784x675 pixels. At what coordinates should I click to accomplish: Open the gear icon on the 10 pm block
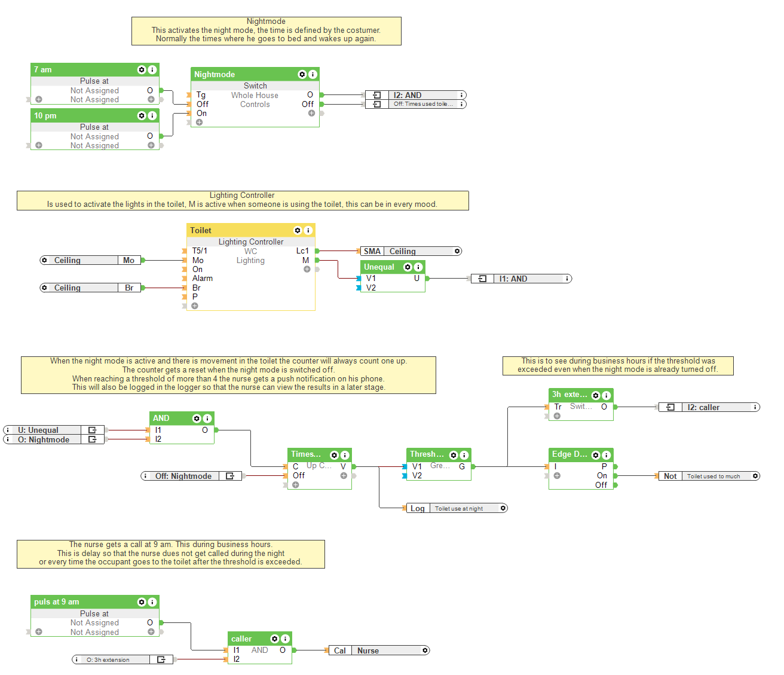tap(142, 115)
